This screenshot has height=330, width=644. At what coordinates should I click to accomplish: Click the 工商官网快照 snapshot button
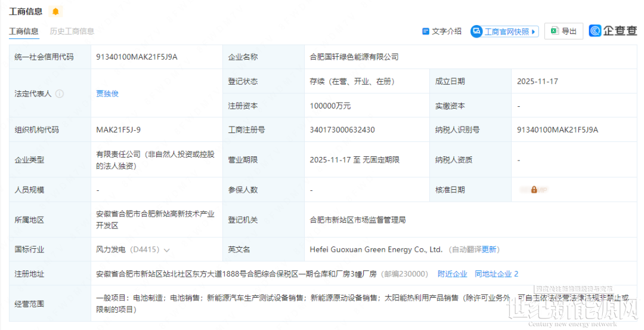point(504,32)
